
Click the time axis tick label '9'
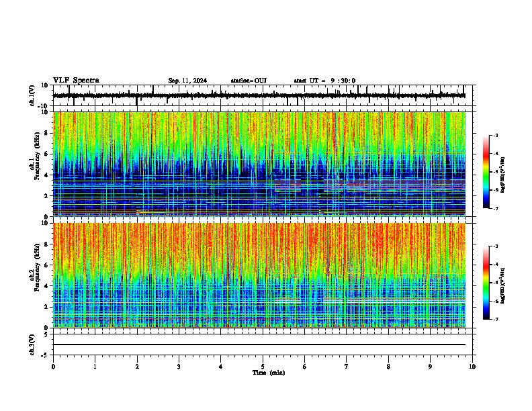click(430, 367)
